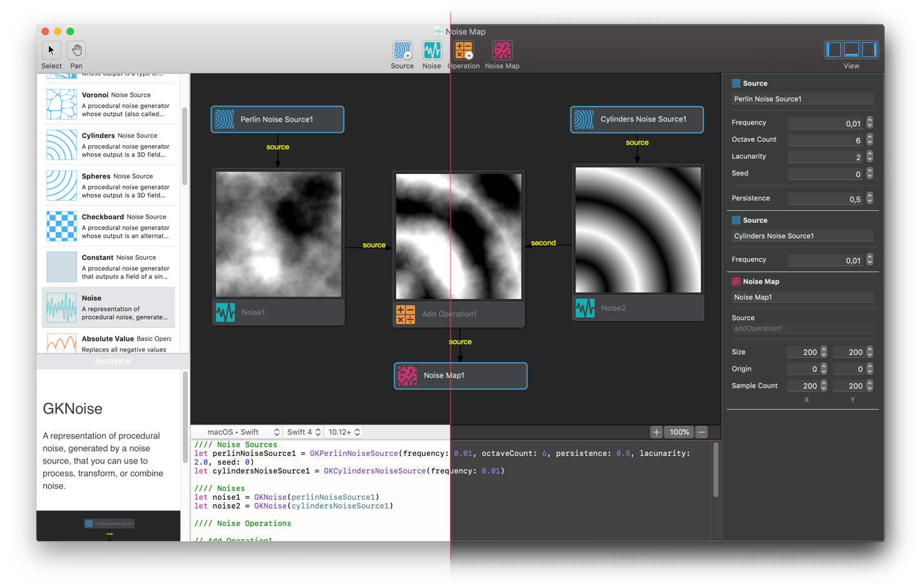Screen dimensions: 920x588
Task: Open the 10.12+ deployment target dropdown
Action: [344, 432]
